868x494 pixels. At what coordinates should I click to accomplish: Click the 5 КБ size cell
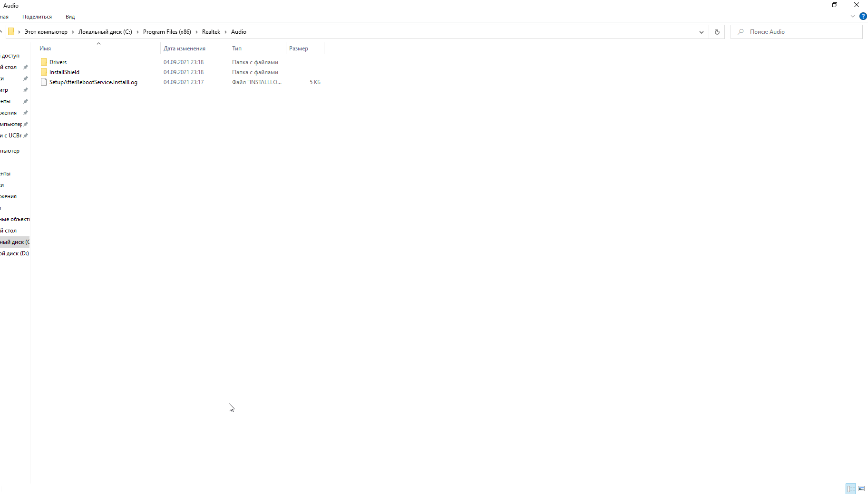click(x=315, y=82)
